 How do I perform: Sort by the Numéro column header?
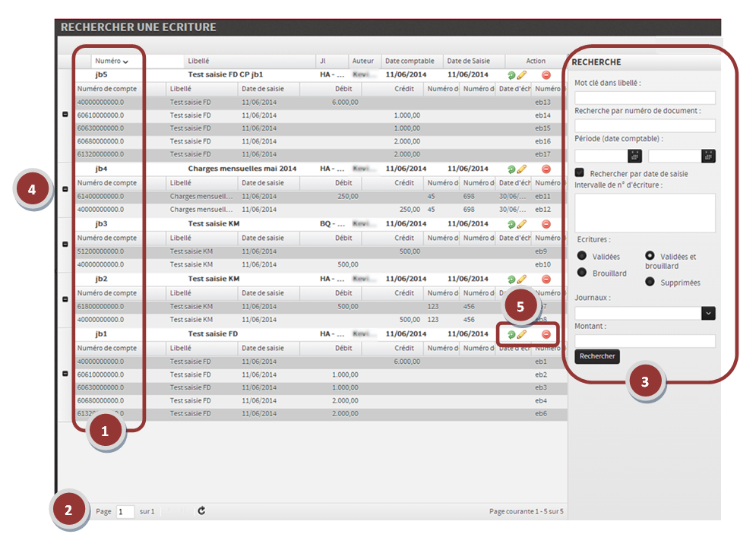click(111, 61)
